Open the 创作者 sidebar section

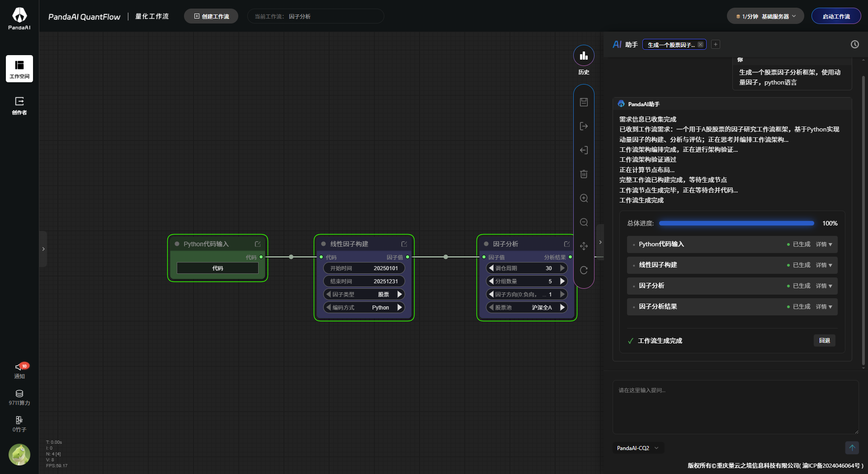(19, 106)
